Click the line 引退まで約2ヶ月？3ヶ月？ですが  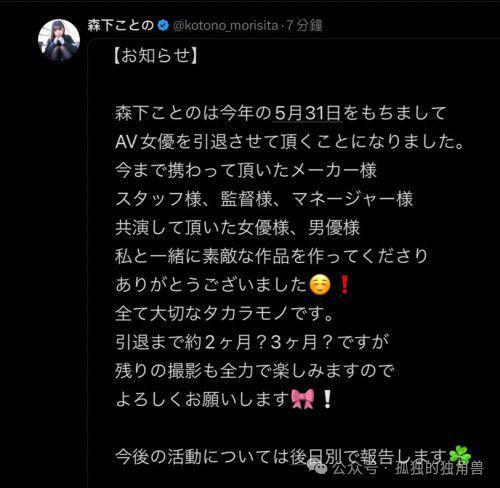tap(252, 342)
